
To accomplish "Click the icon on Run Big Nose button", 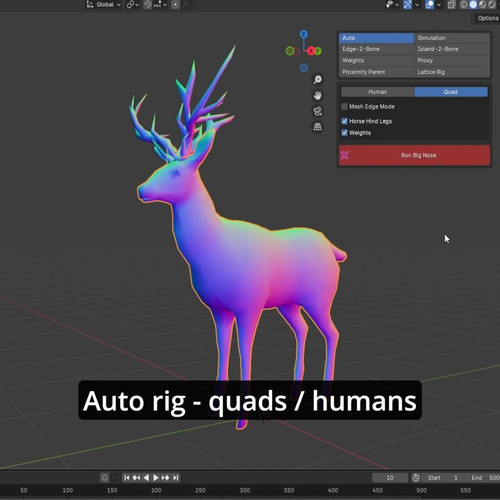I will pyautogui.click(x=345, y=155).
